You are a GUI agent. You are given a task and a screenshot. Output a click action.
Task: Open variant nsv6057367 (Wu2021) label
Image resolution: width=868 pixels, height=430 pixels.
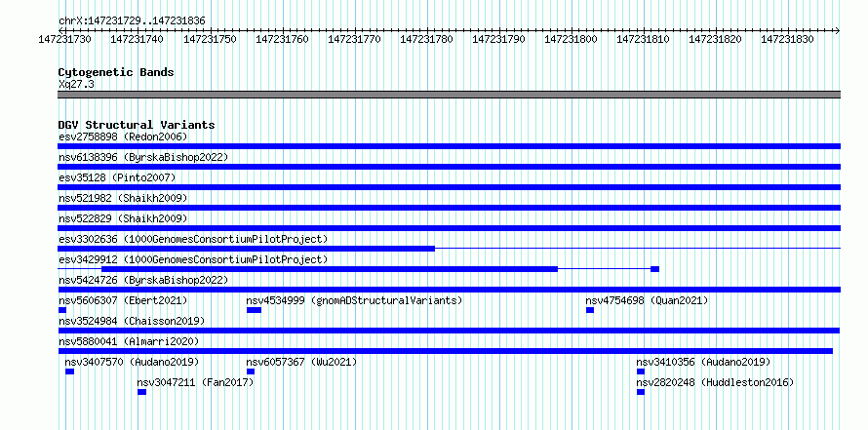301,362
